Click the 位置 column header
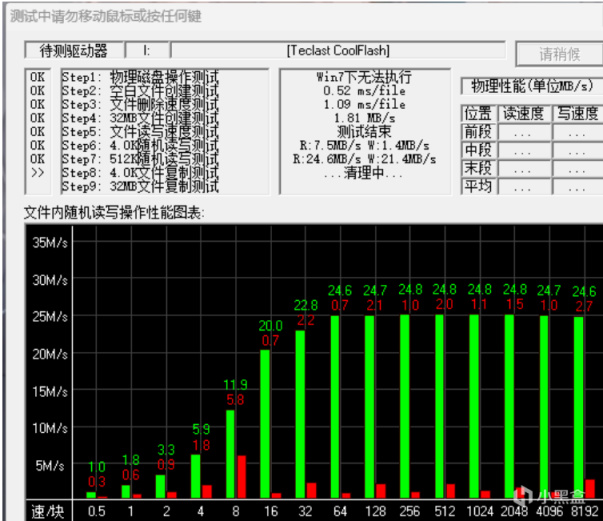The height and width of the screenshot is (521, 603). [x=478, y=114]
